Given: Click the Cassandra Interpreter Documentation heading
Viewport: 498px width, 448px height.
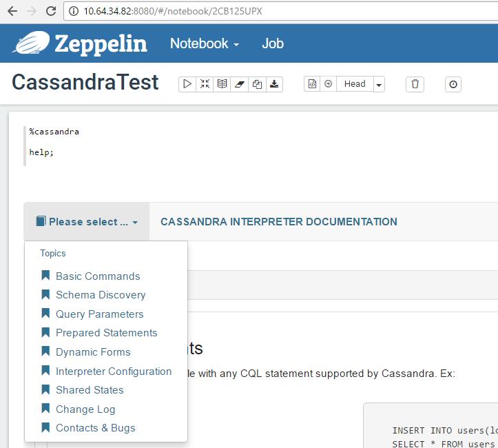Looking at the screenshot, I should [x=279, y=221].
